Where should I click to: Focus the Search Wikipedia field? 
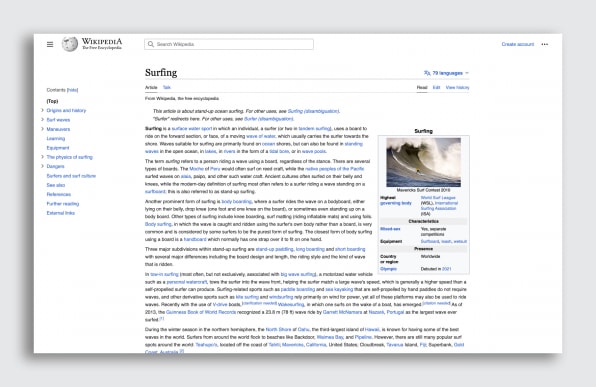(x=229, y=44)
